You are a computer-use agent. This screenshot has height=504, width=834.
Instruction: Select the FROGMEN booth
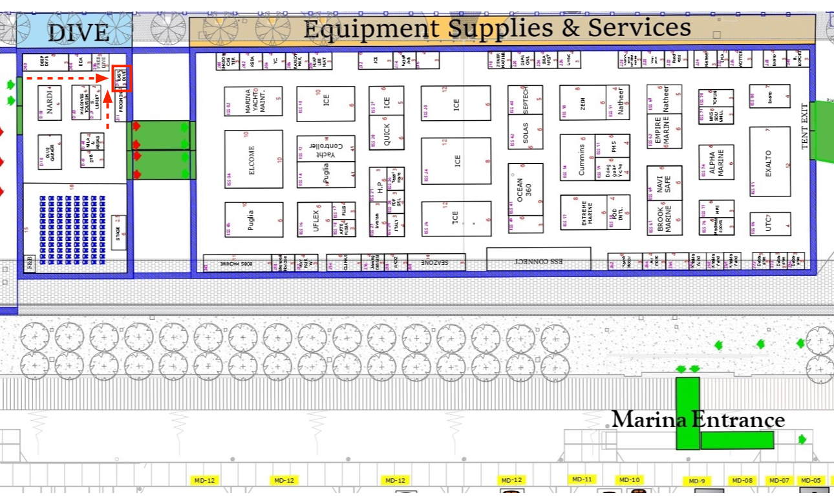click(x=122, y=105)
